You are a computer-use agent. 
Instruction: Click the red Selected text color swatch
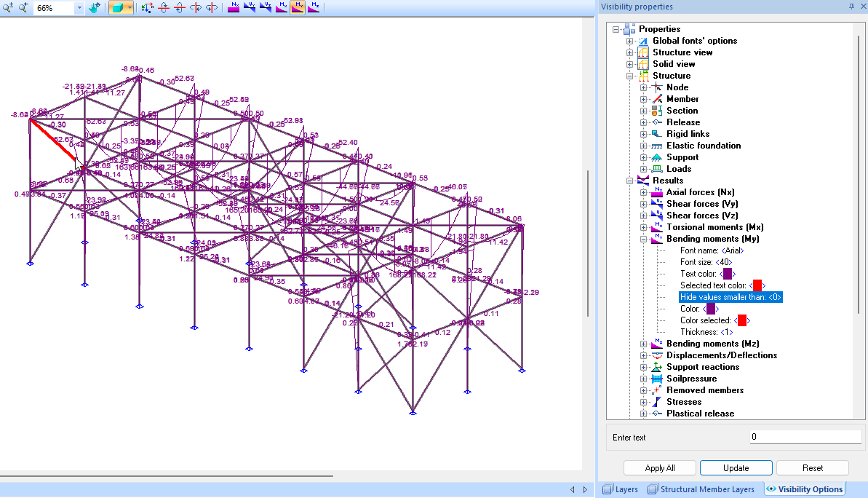click(x=757, y=285)
